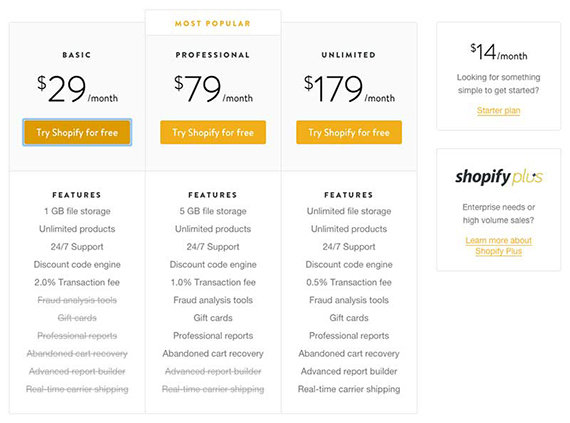The image size is (570, 423).
Task: Click Try Shopify for free under Professional
Action: 213,132
